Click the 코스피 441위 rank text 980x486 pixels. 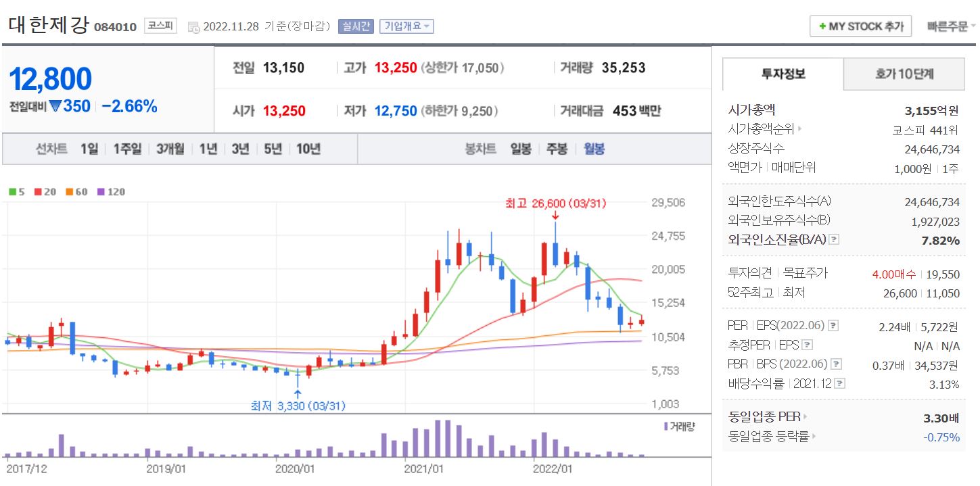pyautogui.click(x=926, y=130)
